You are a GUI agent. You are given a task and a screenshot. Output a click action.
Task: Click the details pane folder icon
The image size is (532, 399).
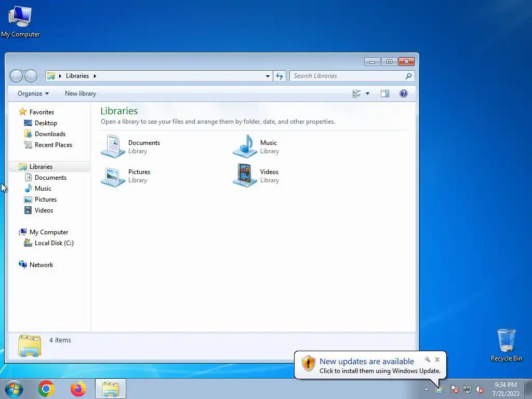click(x=30, y=345)
